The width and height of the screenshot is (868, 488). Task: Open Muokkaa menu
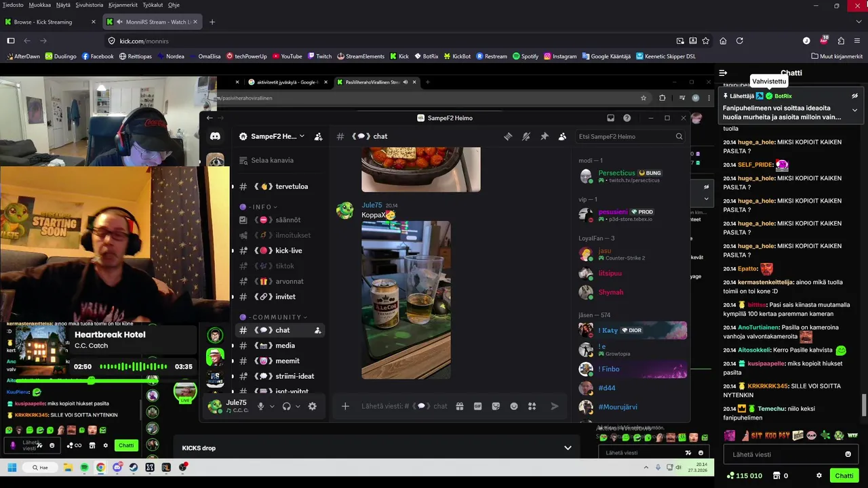coord(39,5)
